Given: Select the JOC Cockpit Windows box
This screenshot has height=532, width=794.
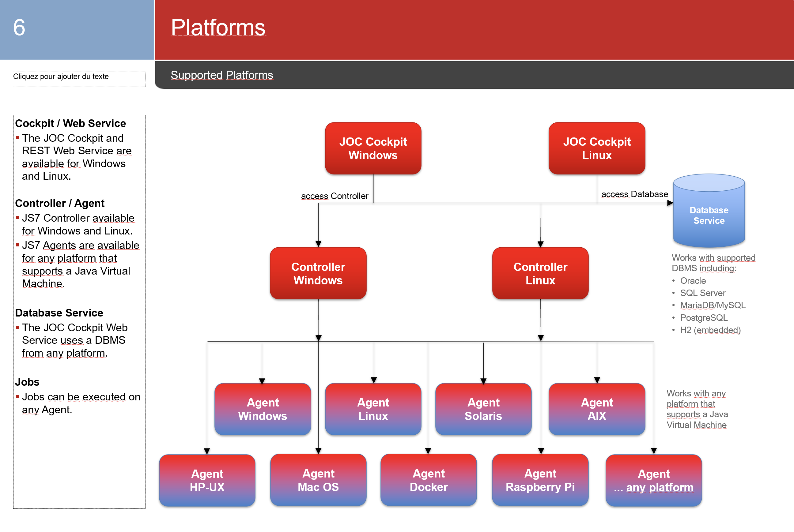Looking at the screenshot, I should pyautogui.click(x=373, y=148).
